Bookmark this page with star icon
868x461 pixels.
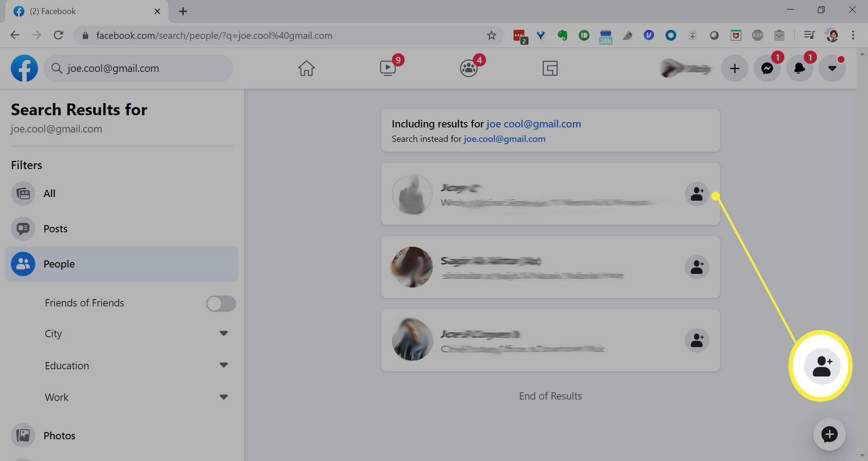point(491,35)
